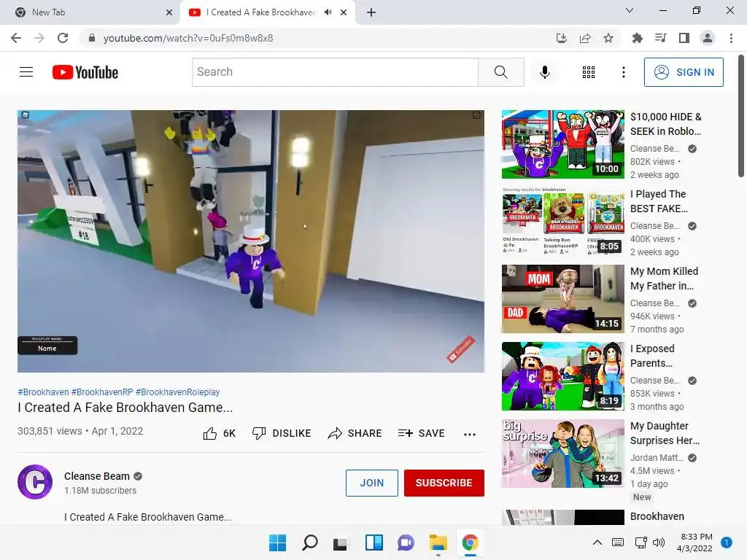The height and width of the screenshot is (560, 747).
Task: Switch to the New Tab tab
Action: click(x=90, y=12)
